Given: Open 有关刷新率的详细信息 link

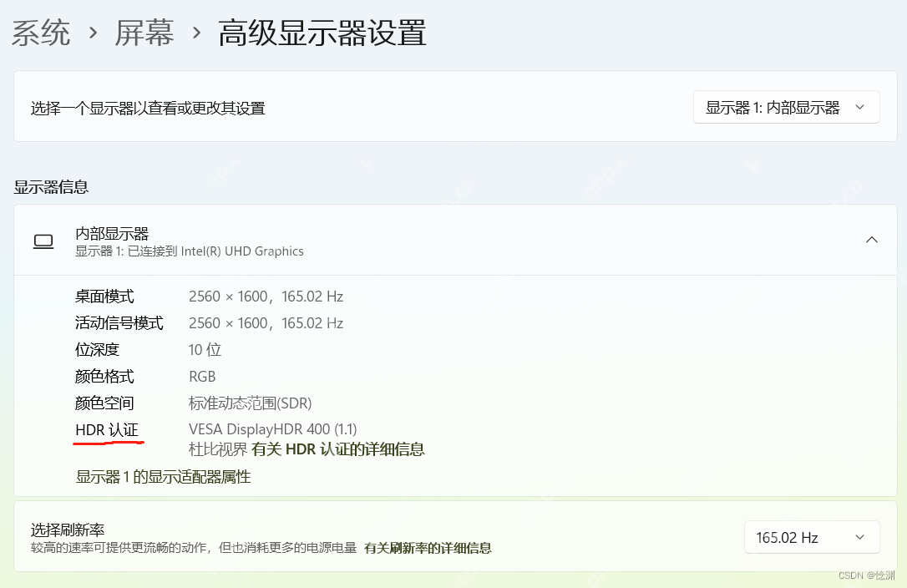Looking at the screenshot, I should (x=428, y=547).
